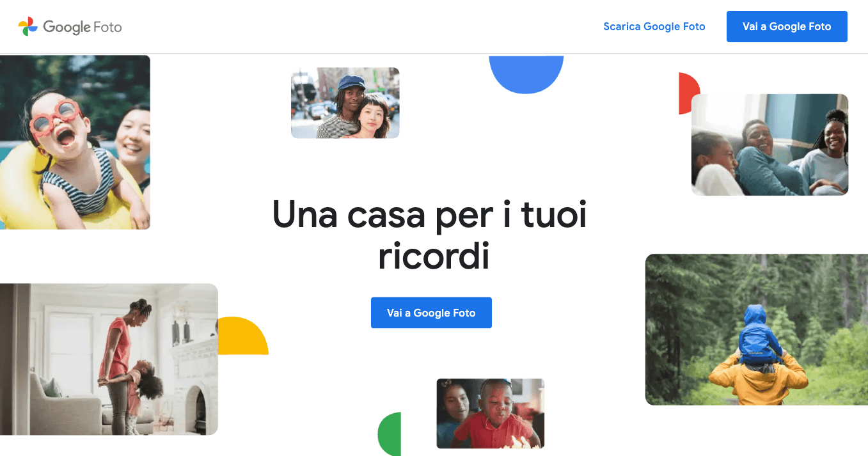This screenshot has height=456, width=868.
Task: Select the photo of couple on city street
Action: [x=345, y=103]
